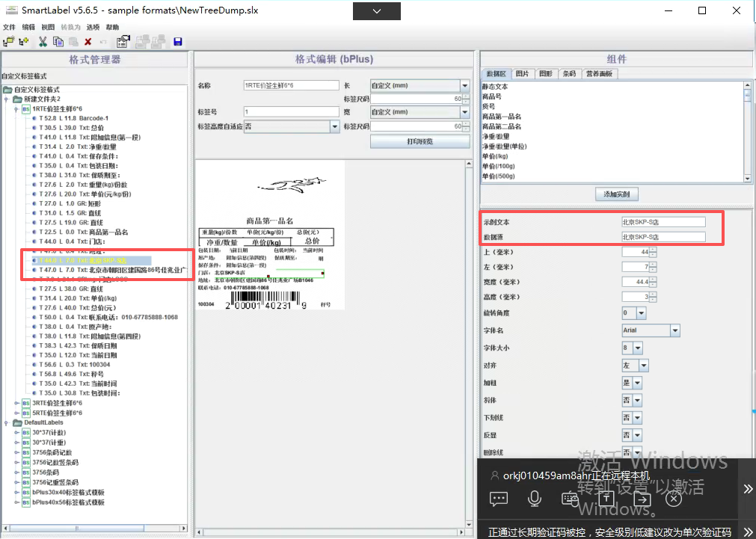Viewport: 756px width, 539px height.
Task: Click the red X delete icon
Action: (x=87, y=42)
